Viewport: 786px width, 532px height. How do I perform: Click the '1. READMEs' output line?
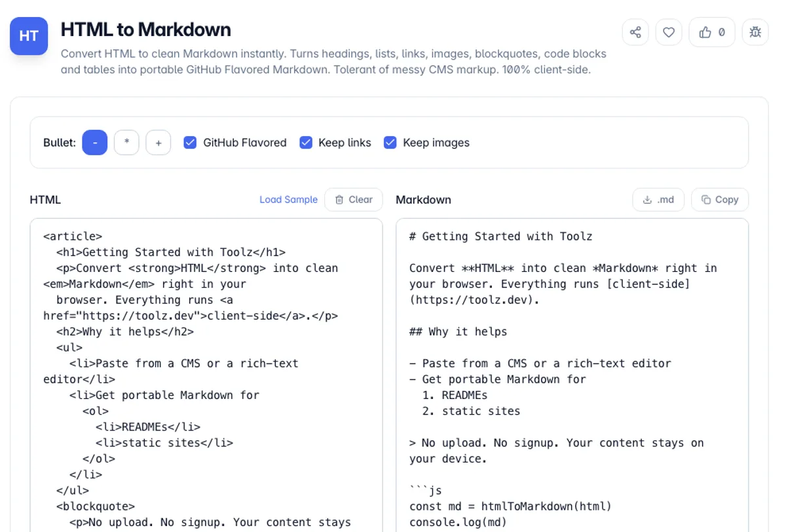(x=455, y=395)
